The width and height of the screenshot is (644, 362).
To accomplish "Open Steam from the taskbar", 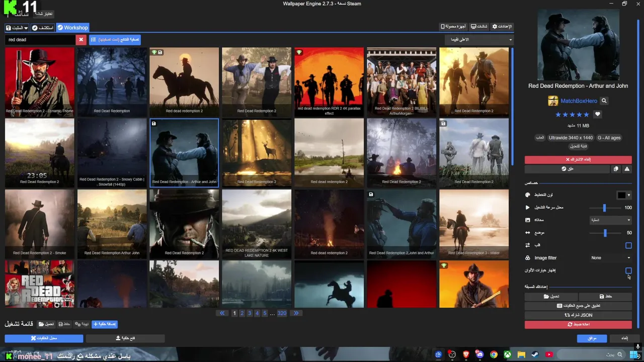I will 535,354.
